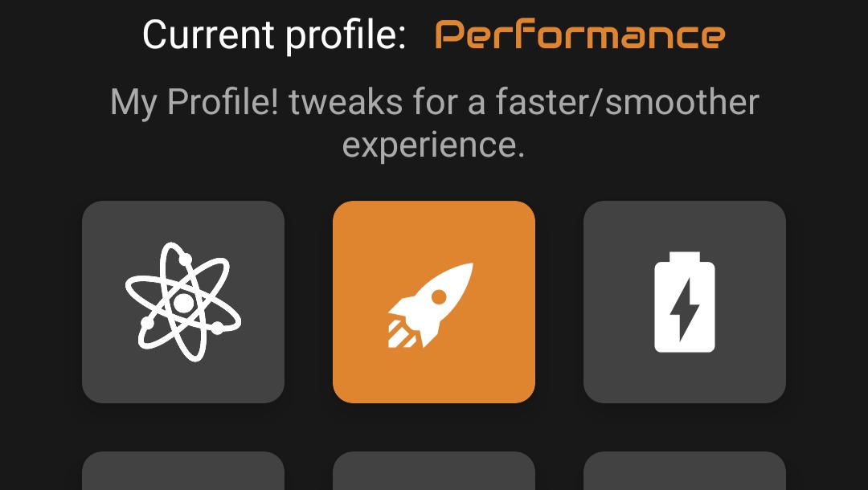
Task: Click the Current profile label
Action: (x=275, y=35)
